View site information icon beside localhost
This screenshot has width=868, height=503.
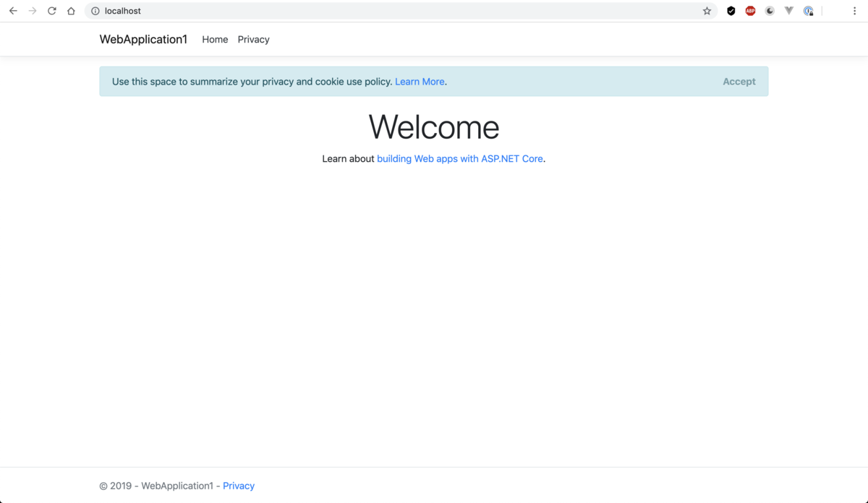[95, 11]
